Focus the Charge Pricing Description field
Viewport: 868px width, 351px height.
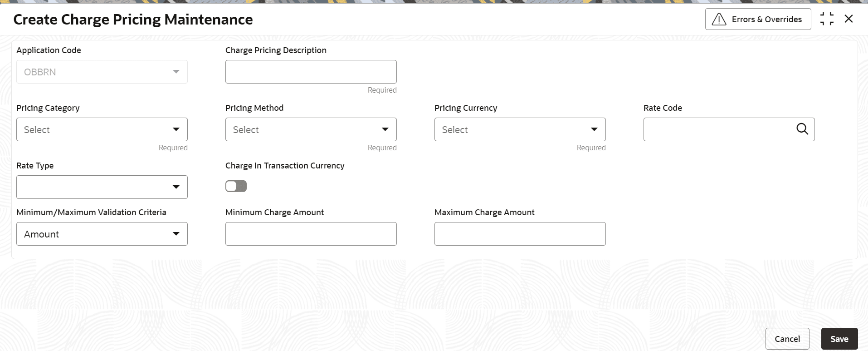(311, 72)
